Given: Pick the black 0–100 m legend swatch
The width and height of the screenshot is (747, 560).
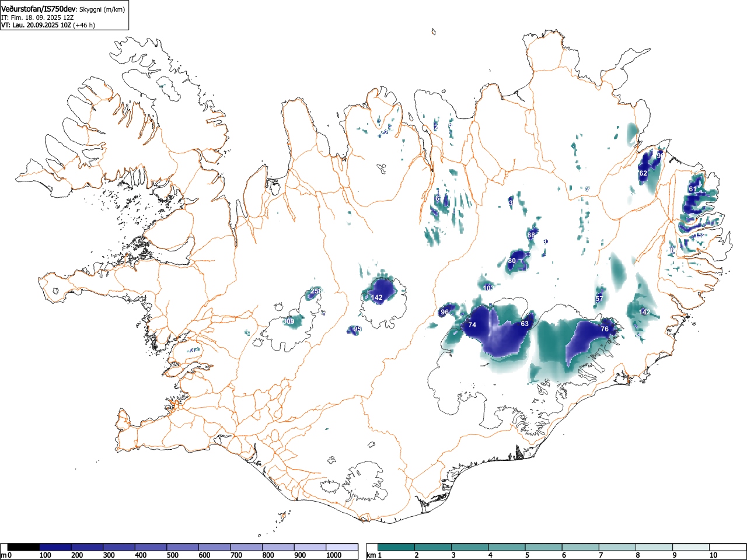Looking at the screenshot, I should click(x=24, y=547).
